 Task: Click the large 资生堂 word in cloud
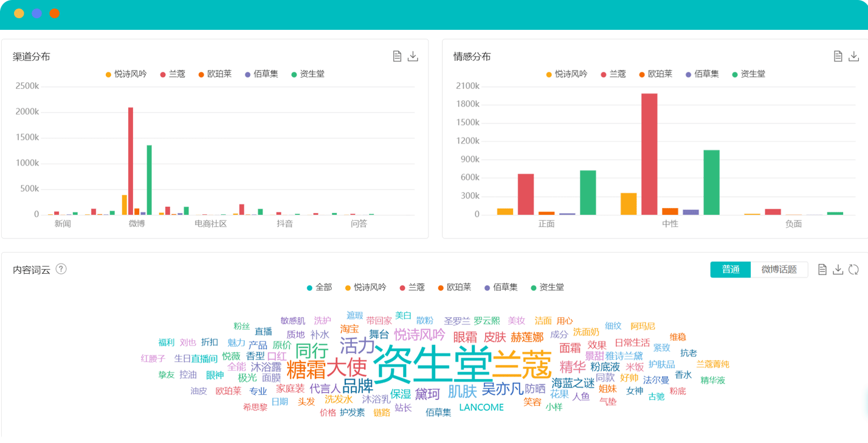[432, 364]
